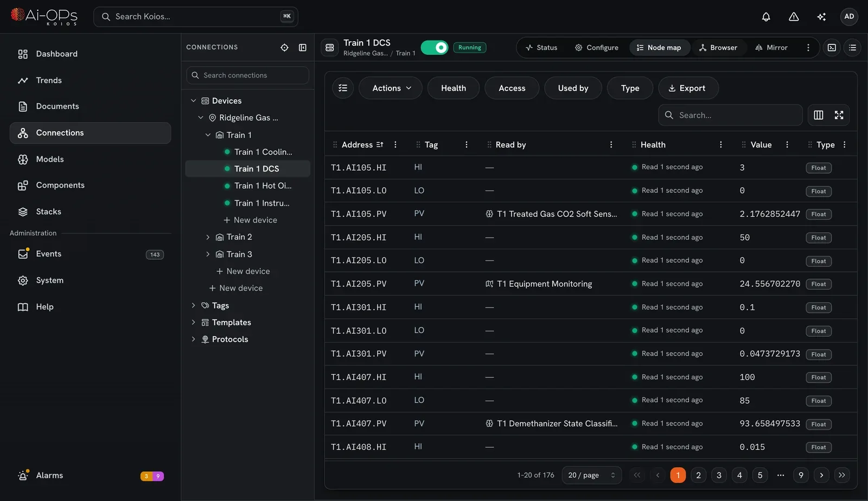Viewport: 868px width, 501px height.
Task: Expand the Train 3 tree node
Action: point(208,254)
